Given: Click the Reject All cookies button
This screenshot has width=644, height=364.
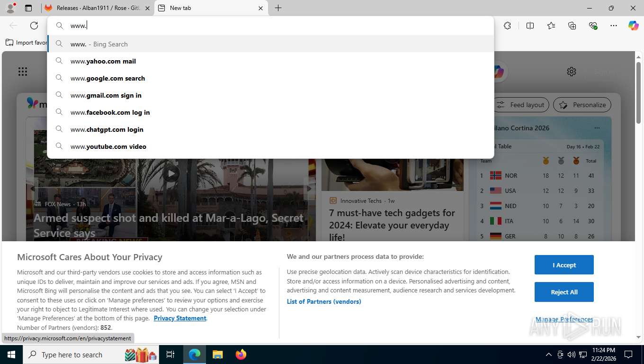Looking at the screenshot, I should click(564, 292).
